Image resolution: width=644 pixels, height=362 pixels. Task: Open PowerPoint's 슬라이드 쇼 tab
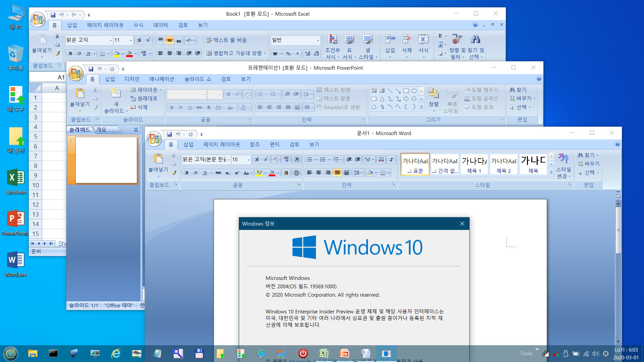[x=198, y=79]
